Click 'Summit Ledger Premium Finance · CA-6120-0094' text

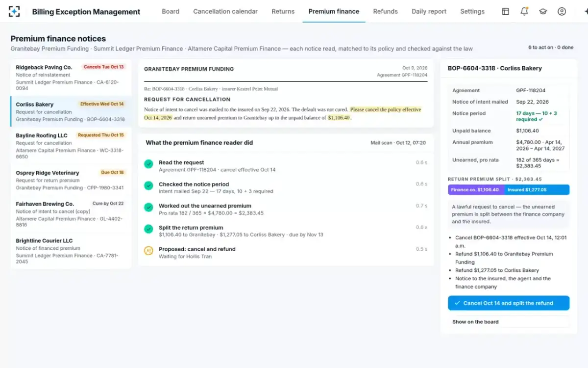pos(68,85)
